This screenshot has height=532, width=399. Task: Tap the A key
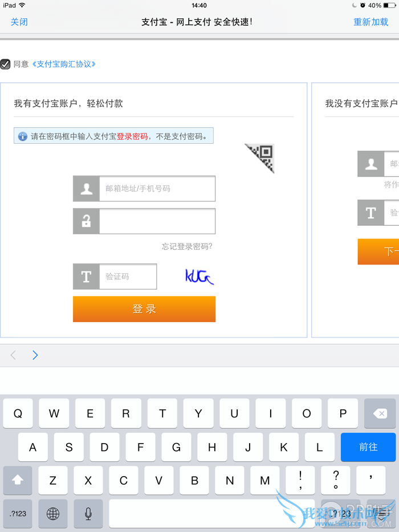click(33, 447)
